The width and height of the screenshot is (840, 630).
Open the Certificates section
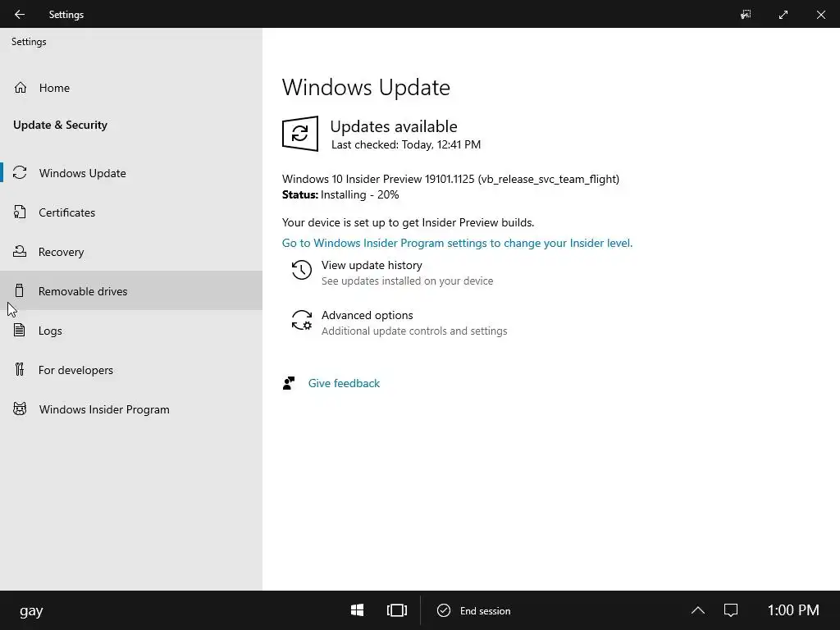point(131,212)
